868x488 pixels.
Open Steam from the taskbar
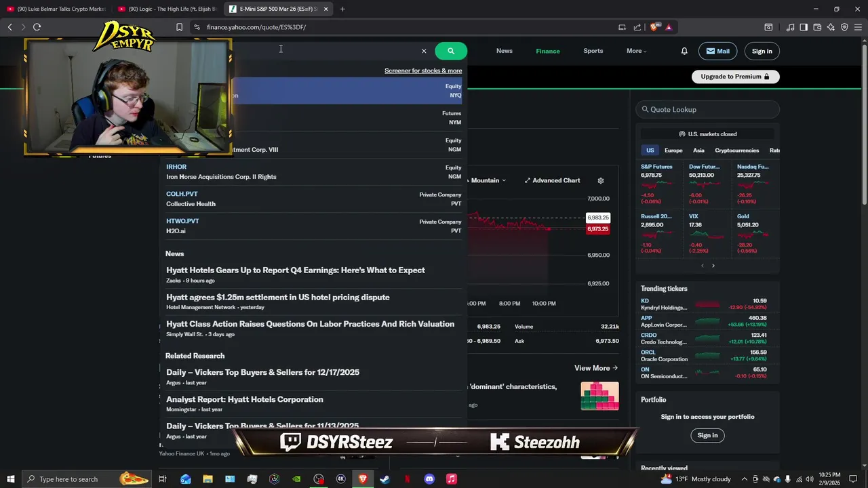click(x=384, y=479)
